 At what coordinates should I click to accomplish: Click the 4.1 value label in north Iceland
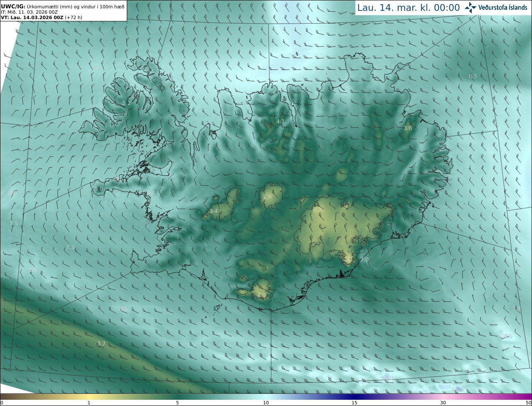[281, 122]
